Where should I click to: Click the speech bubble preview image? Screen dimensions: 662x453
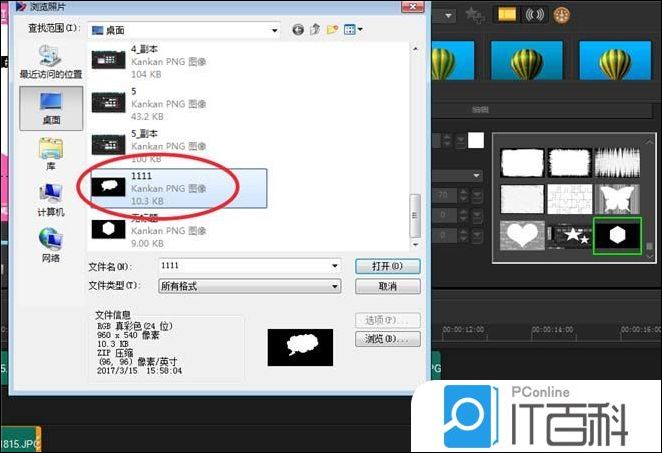pyautogui.click(x=300, y=347)
